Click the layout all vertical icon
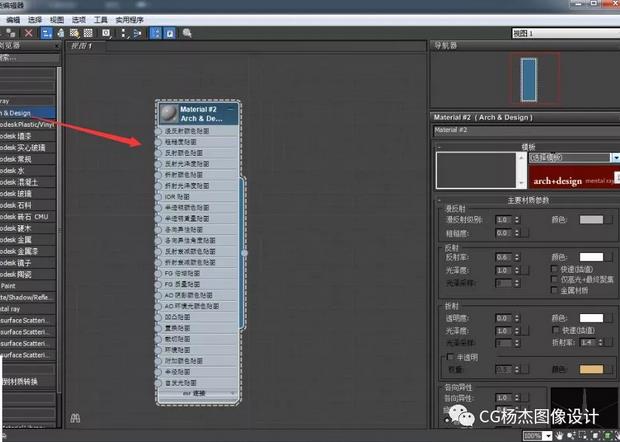The image size is (620, 442). coord(124,33)
